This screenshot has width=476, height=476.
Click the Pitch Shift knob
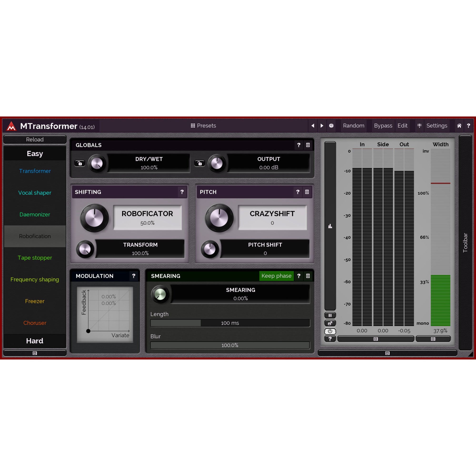[210, 249]
